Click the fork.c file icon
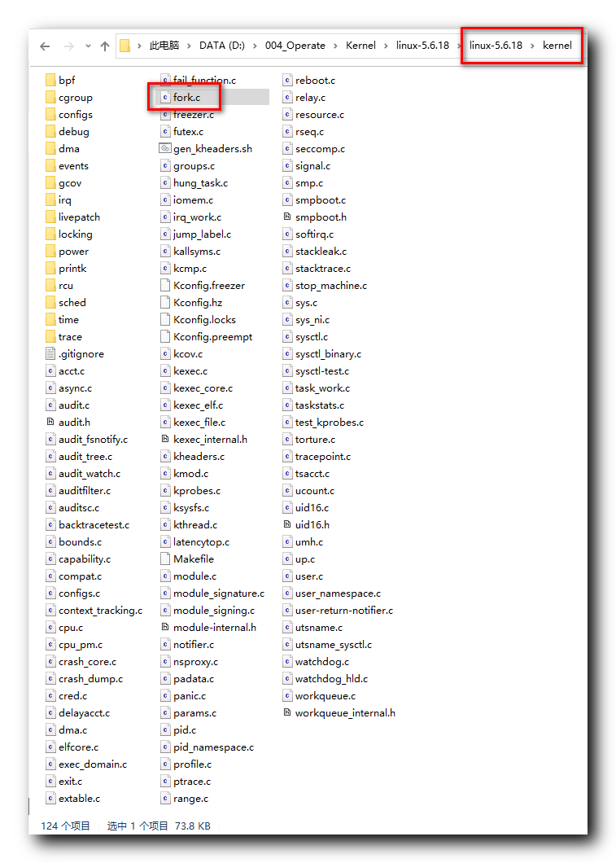 (165, 98)
